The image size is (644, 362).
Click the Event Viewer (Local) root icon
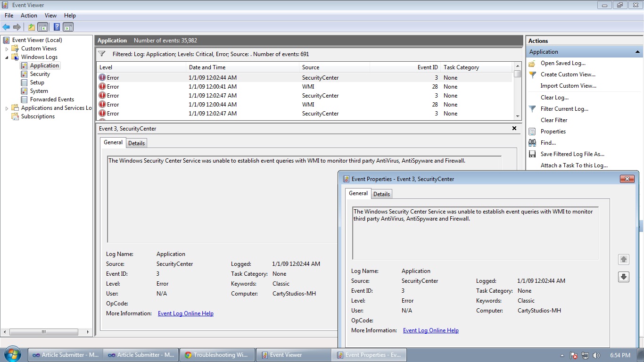click(x=7, y=40)
